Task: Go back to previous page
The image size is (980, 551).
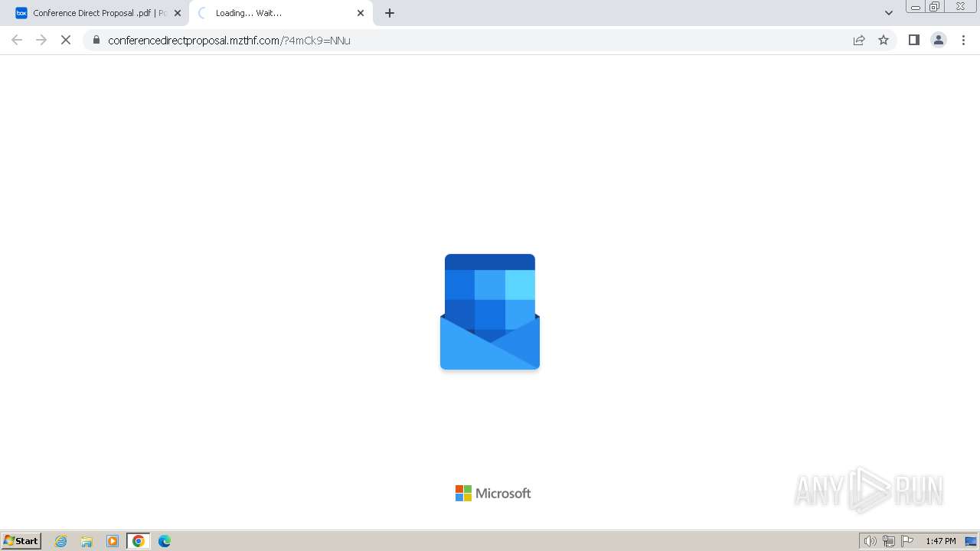Action: 17,40
